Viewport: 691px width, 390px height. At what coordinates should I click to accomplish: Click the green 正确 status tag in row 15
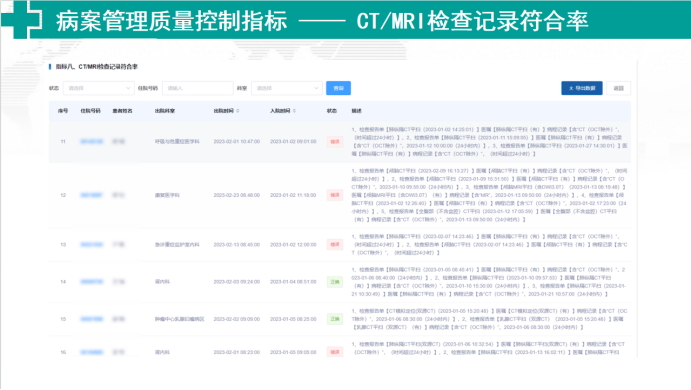pos(335,319)
